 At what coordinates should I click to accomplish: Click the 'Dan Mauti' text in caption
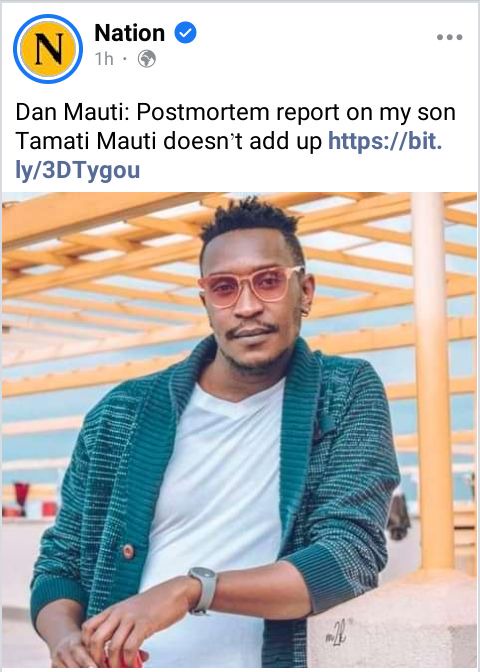coord(72,112)
